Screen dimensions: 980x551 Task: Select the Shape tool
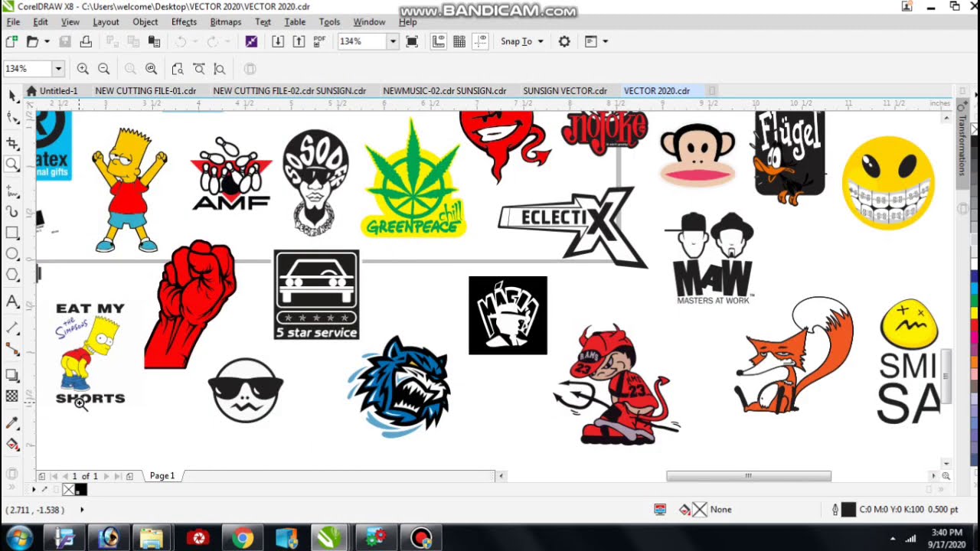click(12, 117)
